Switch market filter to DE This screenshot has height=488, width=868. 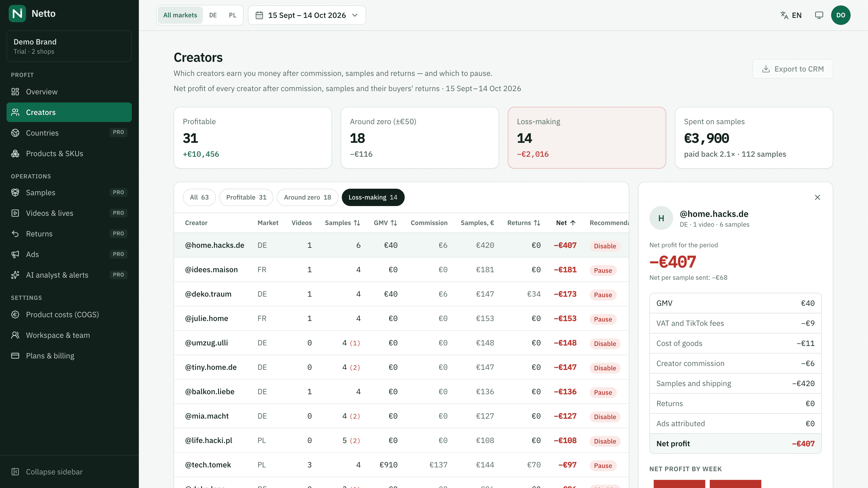point(213,15)
